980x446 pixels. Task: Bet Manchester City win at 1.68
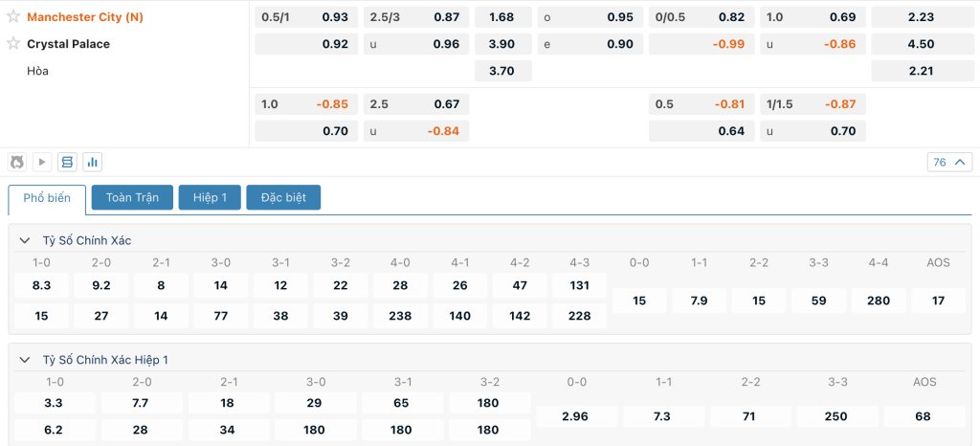coord(503,17)
